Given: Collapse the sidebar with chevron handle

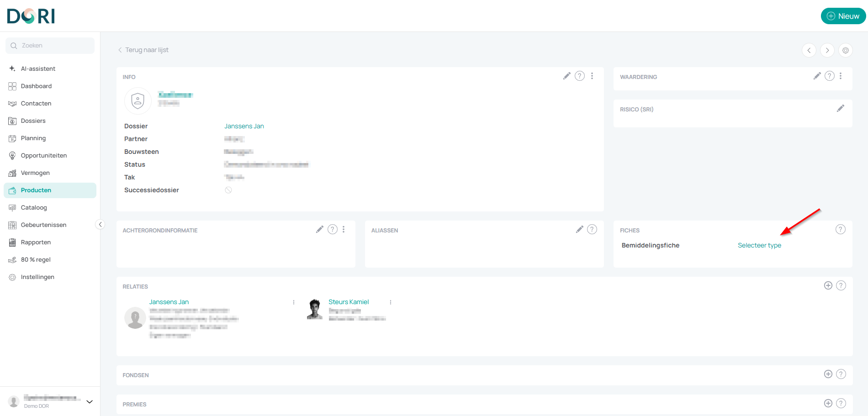Looking at the screenshot, I should [100, 224].
